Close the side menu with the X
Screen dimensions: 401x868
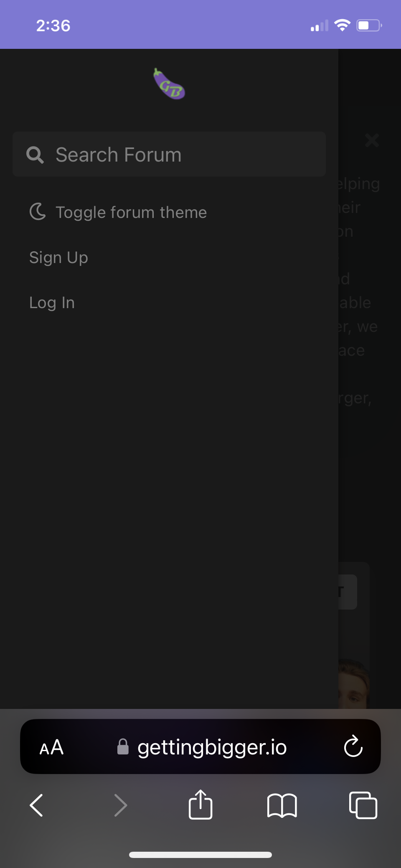point(372,140)
